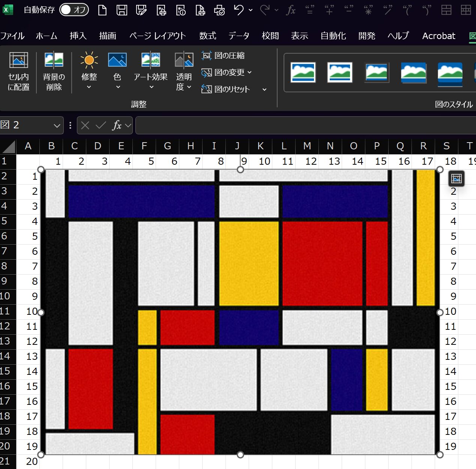Switch to the データ tab
Image resolution: width=476 pixels, height=469 pixels.
[239, 36]
